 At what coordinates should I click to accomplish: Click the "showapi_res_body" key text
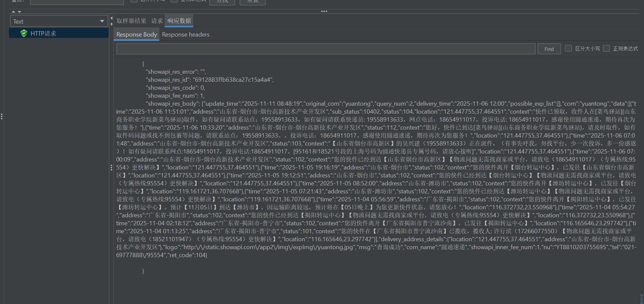point(173,104)
